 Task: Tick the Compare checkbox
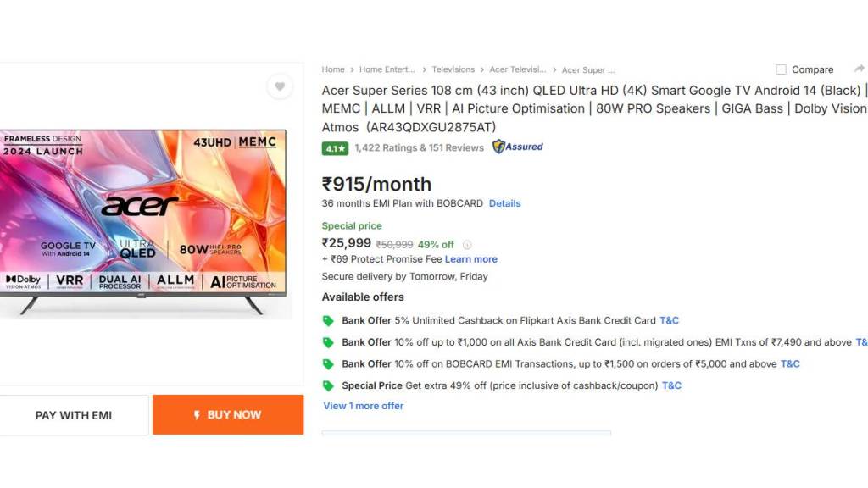(781, 69)
